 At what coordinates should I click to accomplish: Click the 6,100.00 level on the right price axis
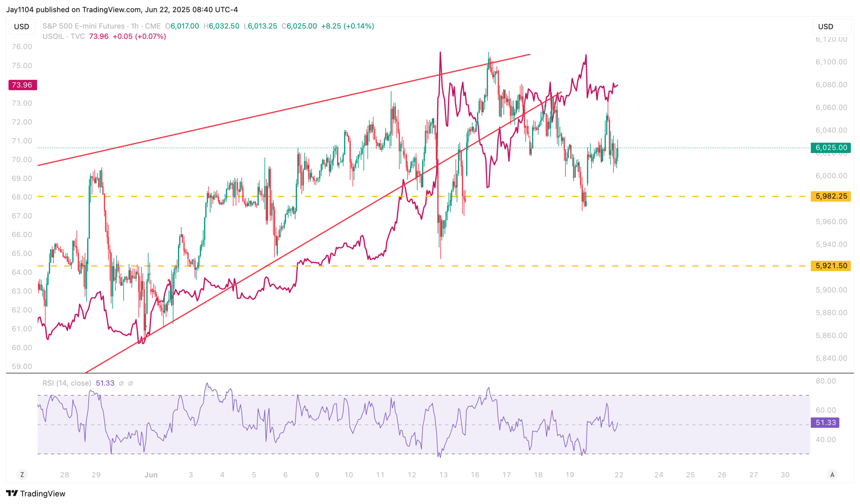pyautogui.click(x=831, y=62)
